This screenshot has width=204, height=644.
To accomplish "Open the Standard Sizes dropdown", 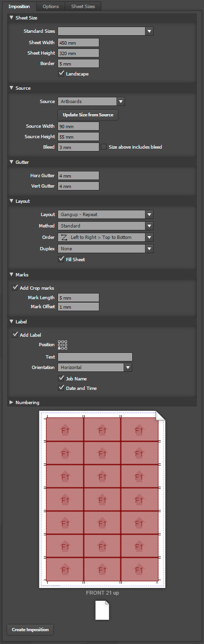I will pyautogui.click(x=106, y=31).
